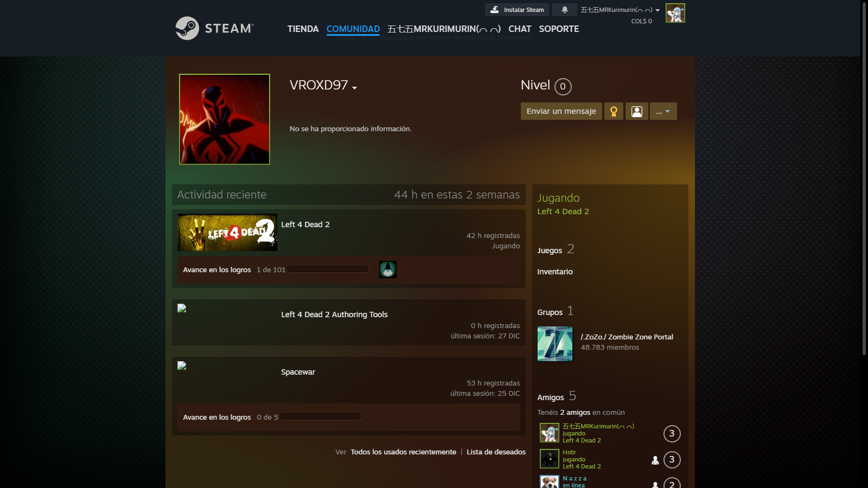Viewport: 868px width, 488px height.
Task: Open the SOPORTE menu item
Action: (559, 29)
